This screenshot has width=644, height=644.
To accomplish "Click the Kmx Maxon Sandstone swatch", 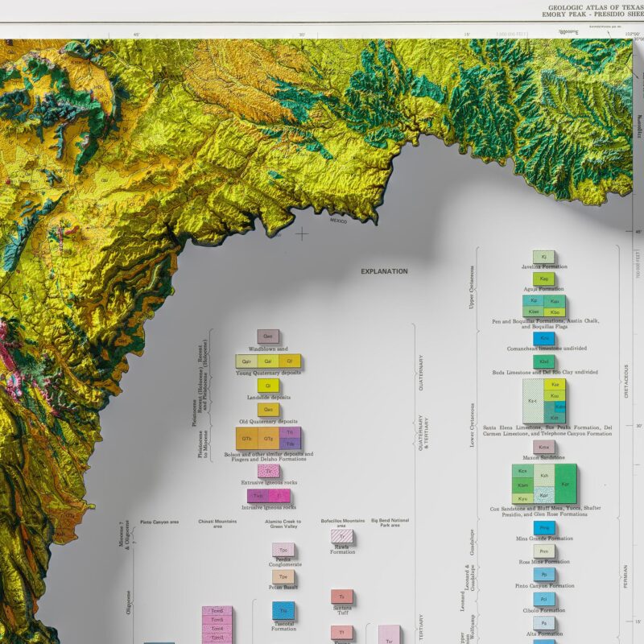I will (x=544, y=448).
